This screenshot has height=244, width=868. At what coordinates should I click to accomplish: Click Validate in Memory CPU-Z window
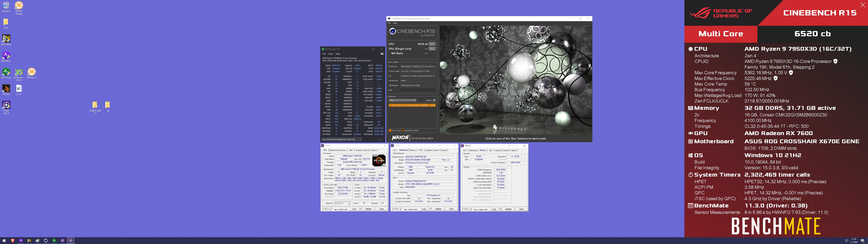[x=508, y=209]
